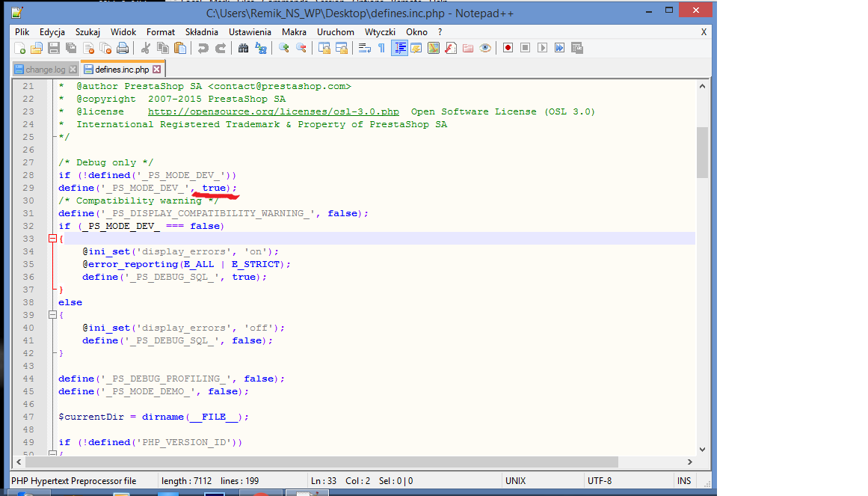Switch to the change.log tab
This screenshot has height=496, width=868.
coord(44,70)
